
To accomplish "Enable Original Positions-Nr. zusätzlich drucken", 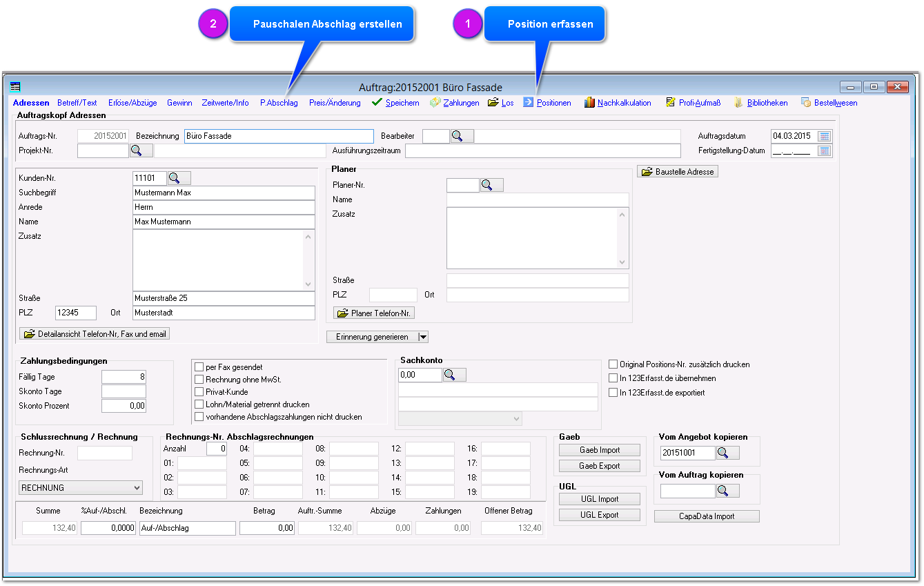I will coord(613,364).
